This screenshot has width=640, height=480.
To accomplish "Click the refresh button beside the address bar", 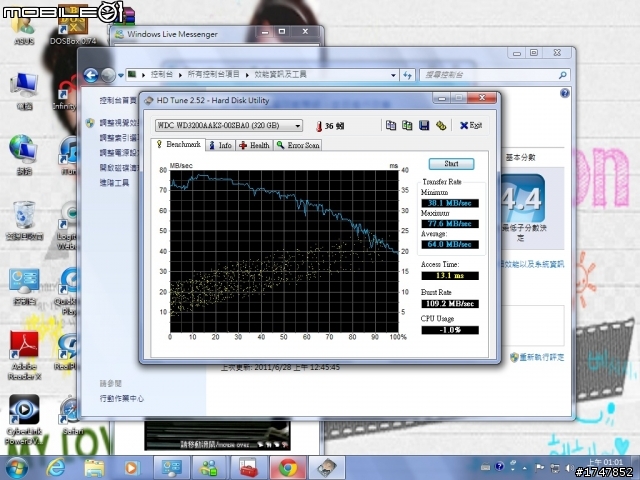I will (407, 75).
